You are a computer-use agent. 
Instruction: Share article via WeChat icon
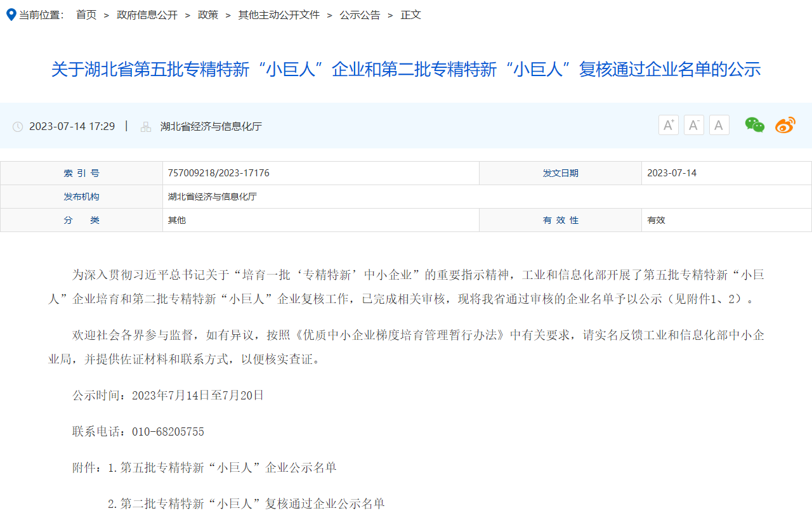(x=754, y=126)
